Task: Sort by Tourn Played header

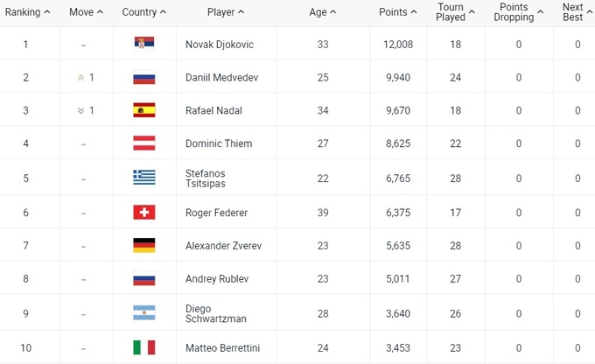Action: point(455,12)
